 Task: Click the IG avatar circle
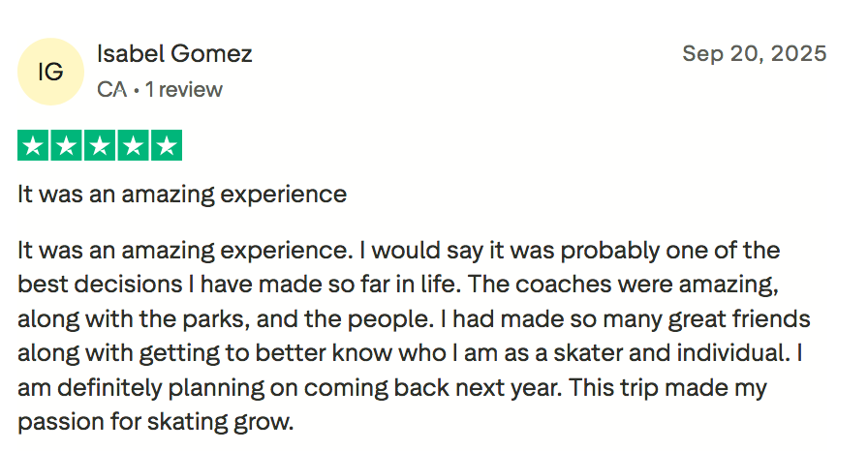coord(51,72)
